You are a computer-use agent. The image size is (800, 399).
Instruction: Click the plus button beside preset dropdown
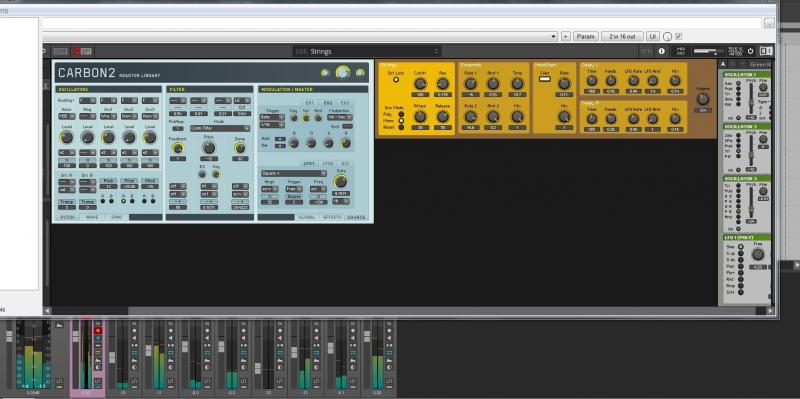pos(565,37)
